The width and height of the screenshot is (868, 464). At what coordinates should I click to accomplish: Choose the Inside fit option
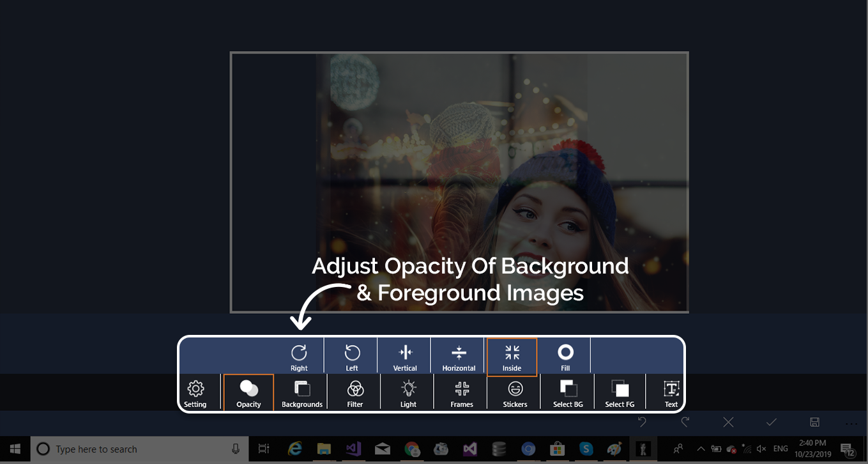tap(512, 357)
